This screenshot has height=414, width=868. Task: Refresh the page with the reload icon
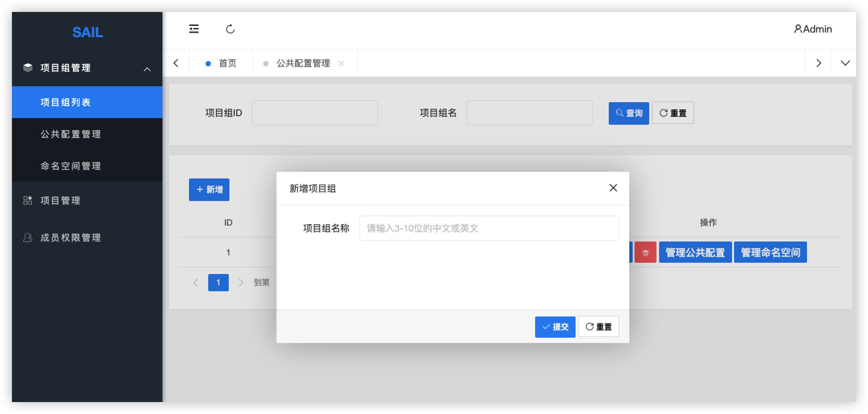tap(230, 29)
